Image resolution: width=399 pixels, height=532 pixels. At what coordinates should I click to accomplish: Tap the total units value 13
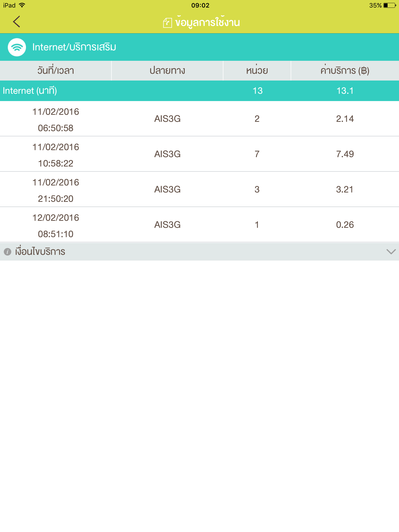pyautogui.click(x=257, y=91)
